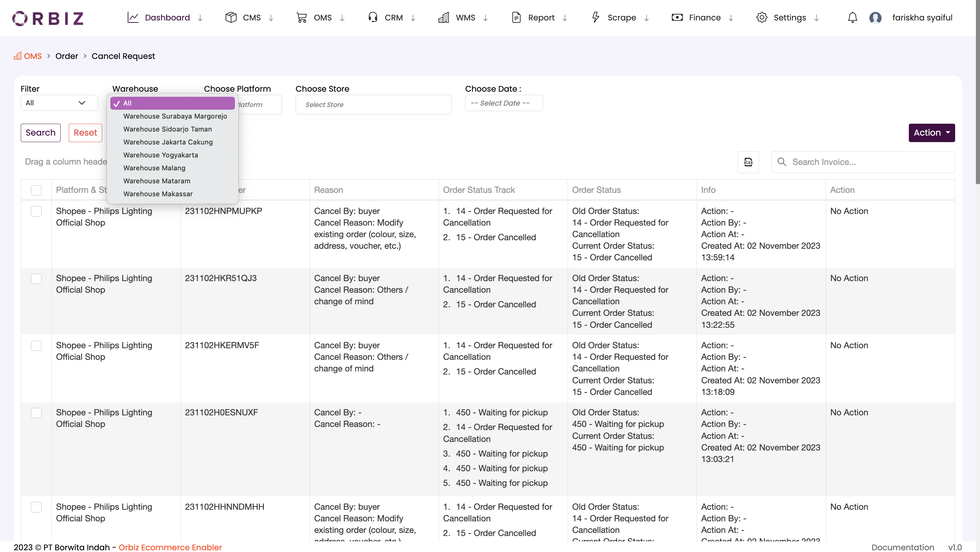Select Warehouse Malang

(172, 168)
